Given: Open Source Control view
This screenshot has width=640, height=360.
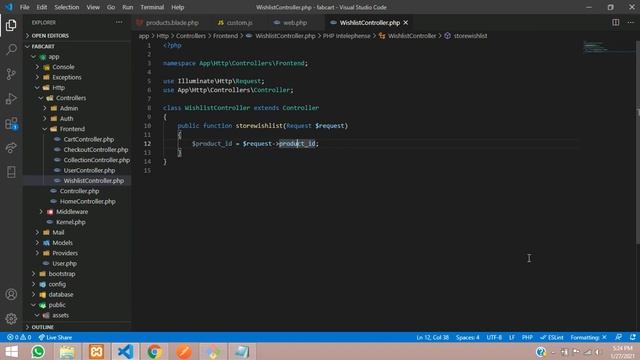Looking at the screenshot, I should point(11,74).
